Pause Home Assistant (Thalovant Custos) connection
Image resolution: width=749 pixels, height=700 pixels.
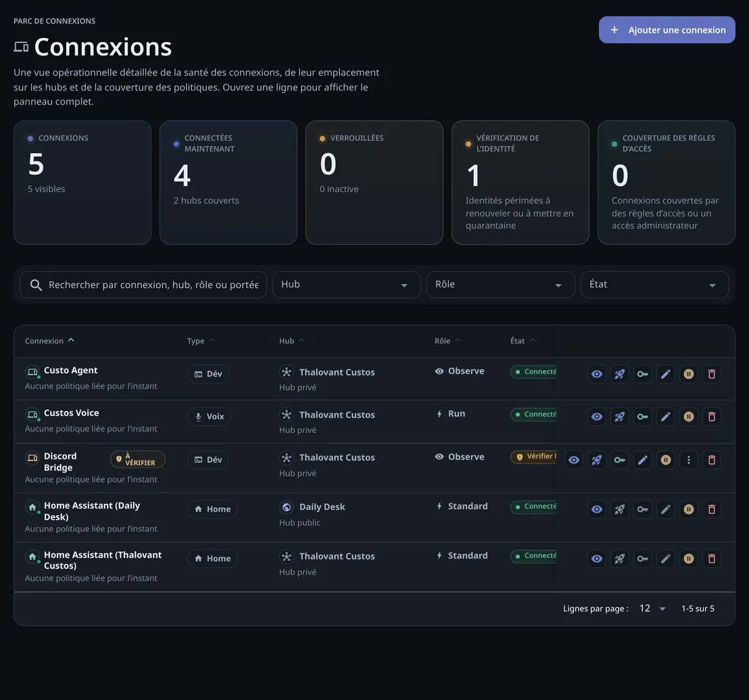coord(688,559)
